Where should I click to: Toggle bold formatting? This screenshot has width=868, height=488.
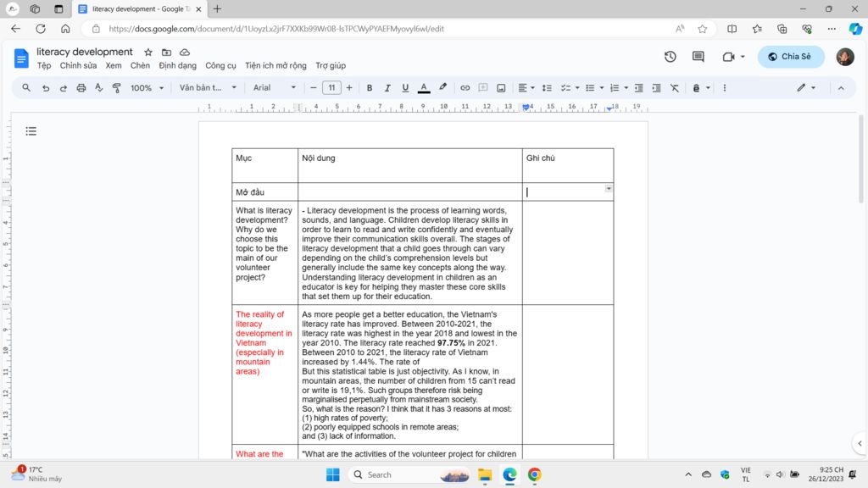click(370, 88)
